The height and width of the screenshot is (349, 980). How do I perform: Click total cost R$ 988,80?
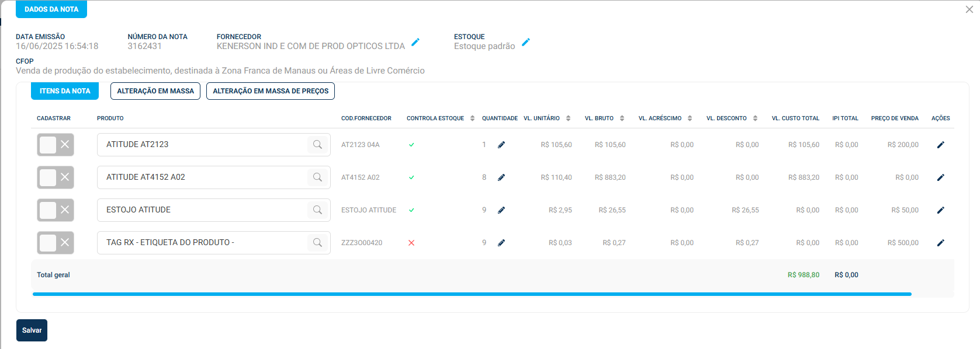pyautogui.click(x=804, y=275)
